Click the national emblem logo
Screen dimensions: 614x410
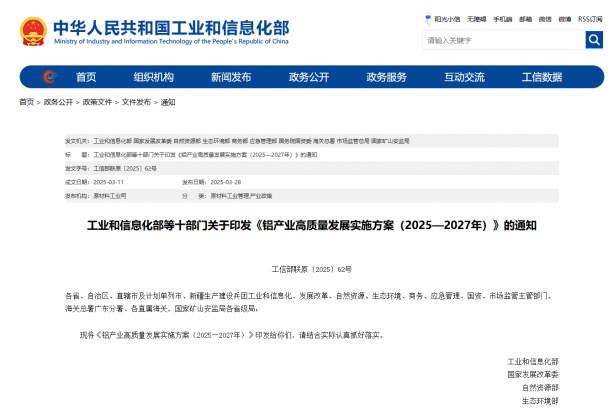coord(33,31)
